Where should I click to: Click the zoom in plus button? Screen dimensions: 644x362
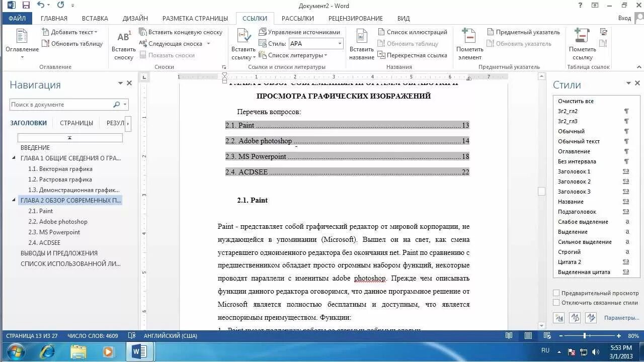619,335
